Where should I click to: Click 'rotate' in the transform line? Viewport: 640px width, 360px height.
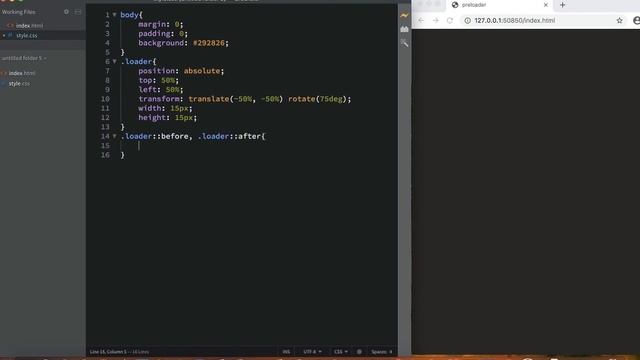click(302, 99)
